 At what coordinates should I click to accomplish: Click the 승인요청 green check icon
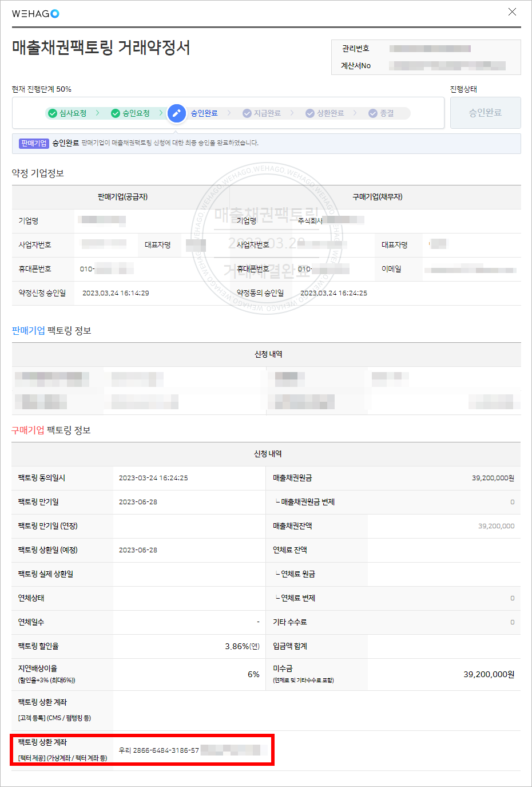pyautogui.click(x=116, y=113)
